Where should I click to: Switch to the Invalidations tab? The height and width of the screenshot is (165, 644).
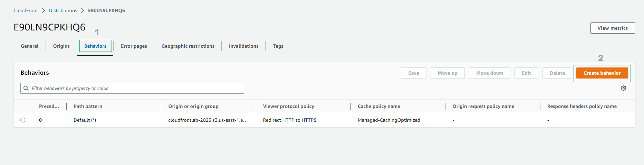(x=244, y=46)
